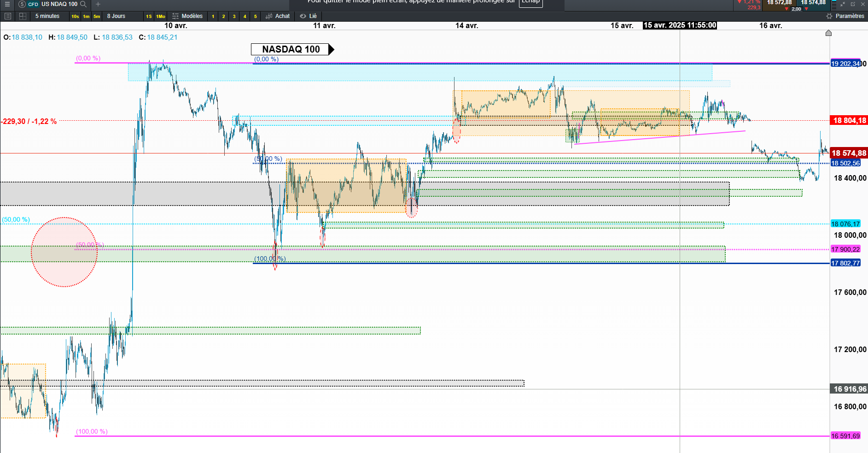Add a new chart tab with plus icon

(98, 4)
